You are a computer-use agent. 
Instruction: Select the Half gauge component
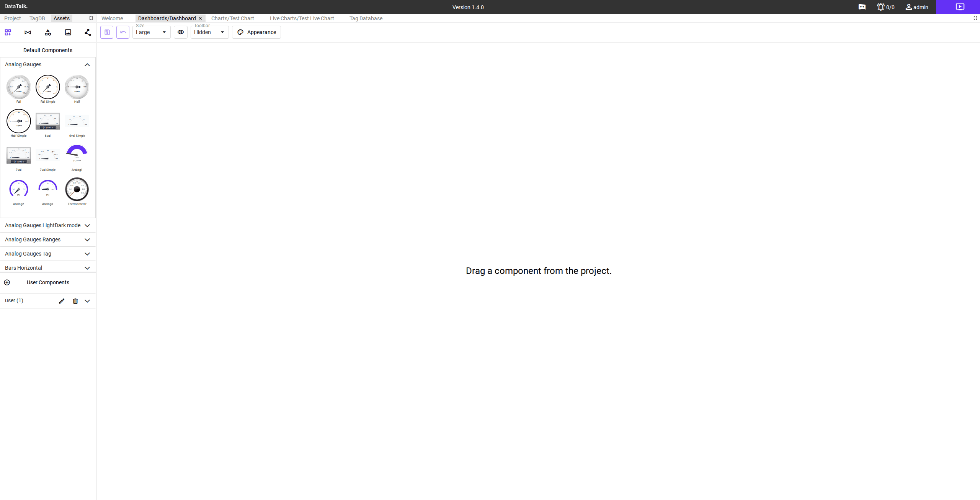77,89
